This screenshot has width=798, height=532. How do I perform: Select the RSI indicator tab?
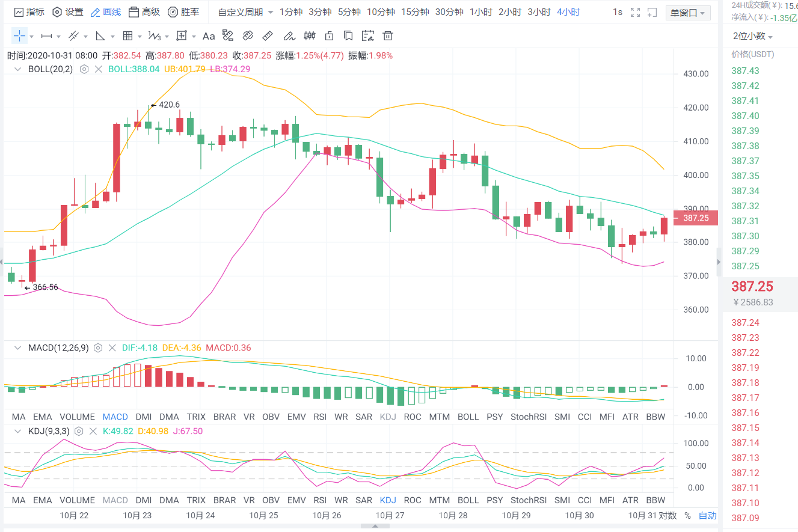(319, 416)
